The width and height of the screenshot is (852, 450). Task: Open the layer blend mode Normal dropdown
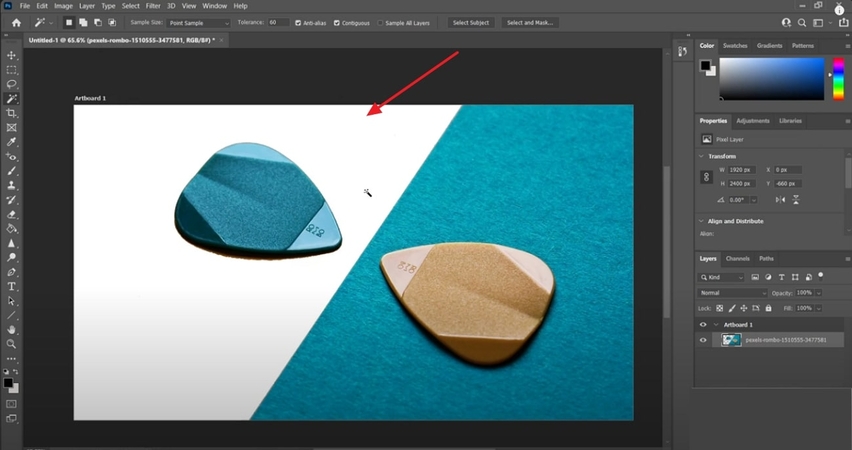tap(731, 293)
